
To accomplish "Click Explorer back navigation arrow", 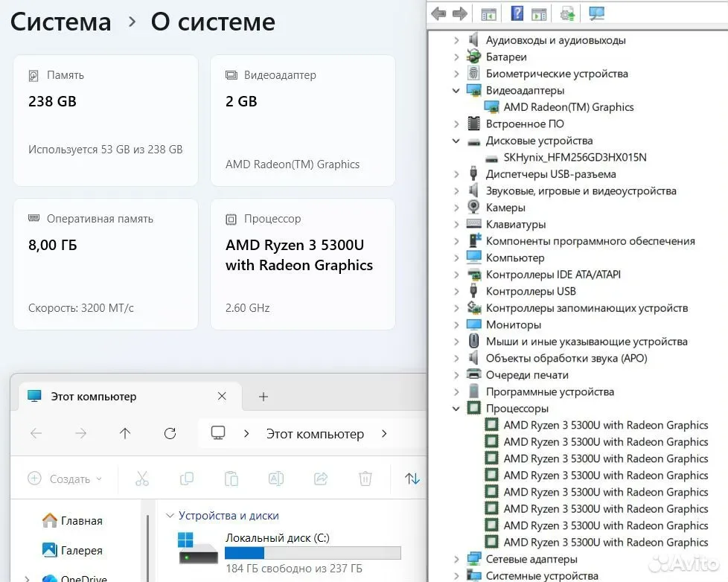I will [36, 433].
